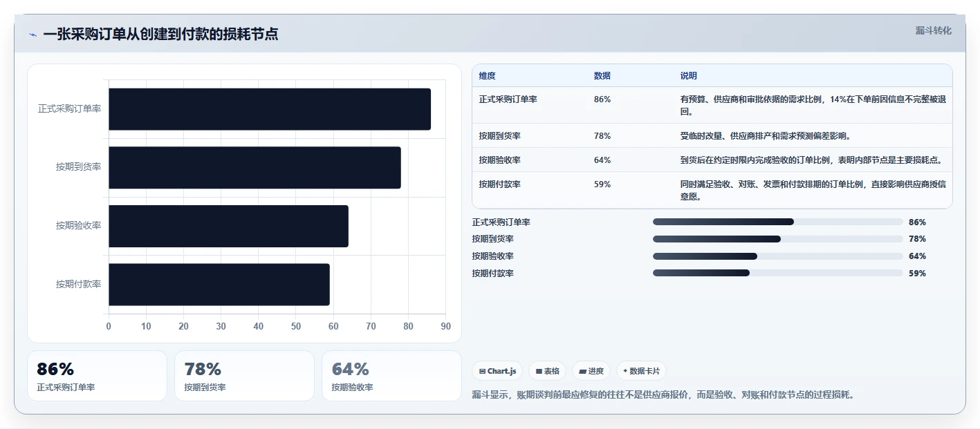Click the 按期到货率 78% progress bar
The width and height of the screenshot is (980, 429).
(778, 239)
